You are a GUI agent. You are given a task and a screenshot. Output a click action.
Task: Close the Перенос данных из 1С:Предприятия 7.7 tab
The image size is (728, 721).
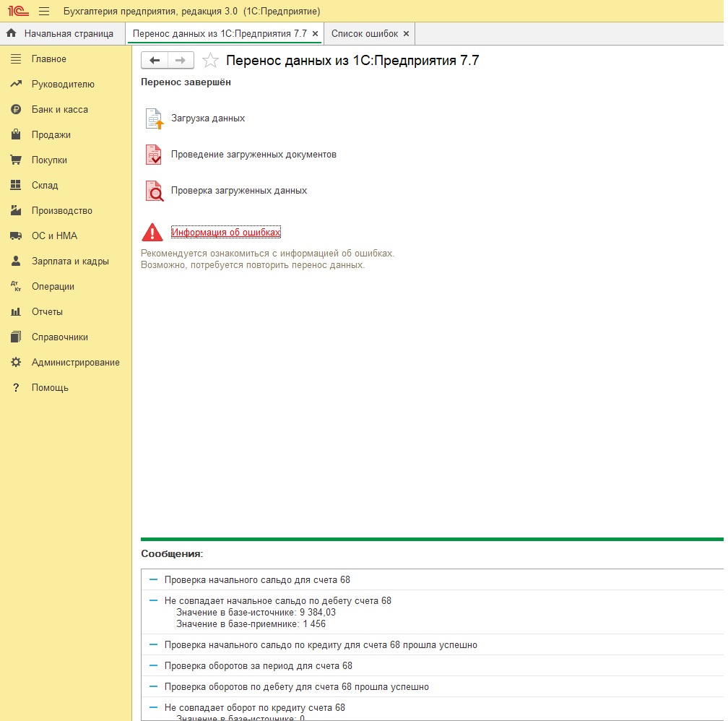tap(315, 33)
